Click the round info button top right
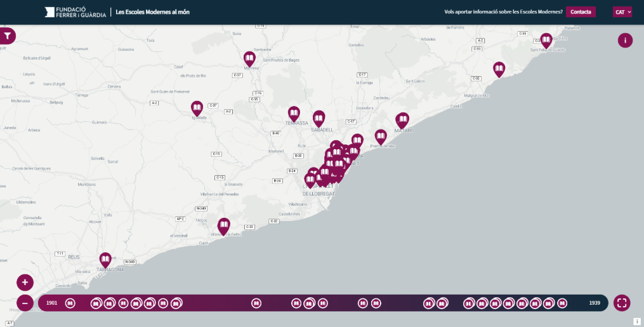The width and height of the screenshot is (644, 327). pos(625,41)
